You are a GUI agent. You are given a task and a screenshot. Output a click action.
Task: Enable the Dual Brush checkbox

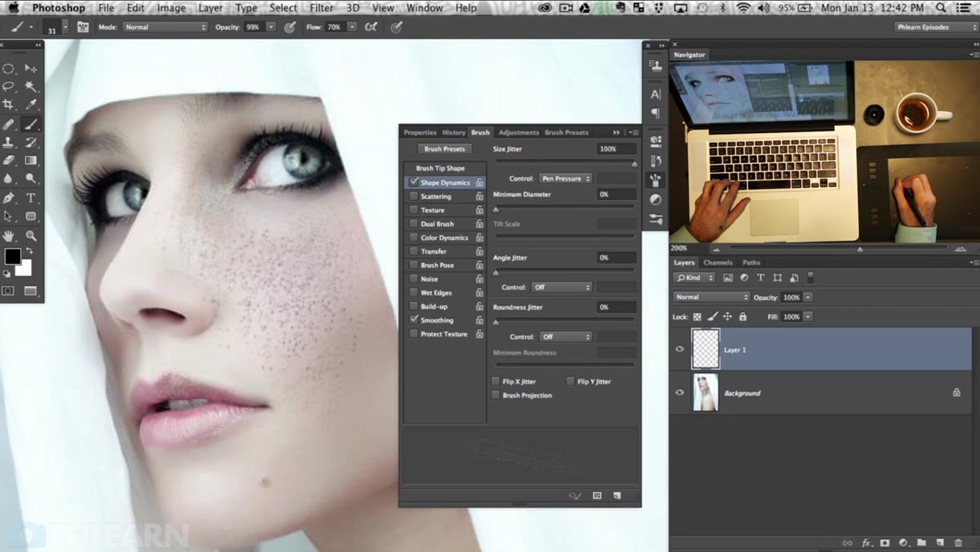tap(414, 224)
